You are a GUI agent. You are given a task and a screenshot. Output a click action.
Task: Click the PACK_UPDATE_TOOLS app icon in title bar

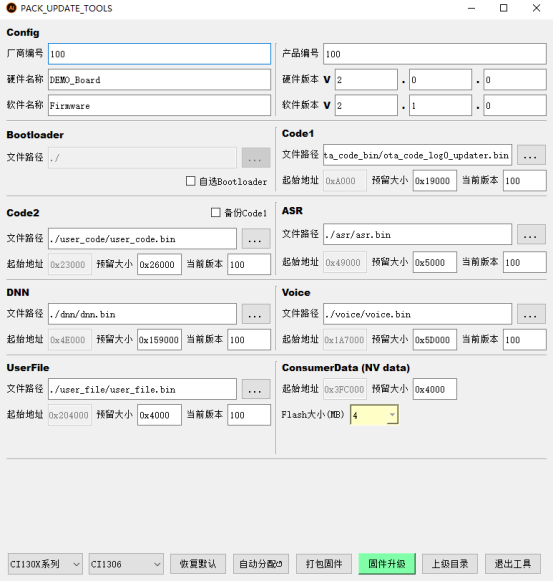pyautogui.click(x=12, y=8)
